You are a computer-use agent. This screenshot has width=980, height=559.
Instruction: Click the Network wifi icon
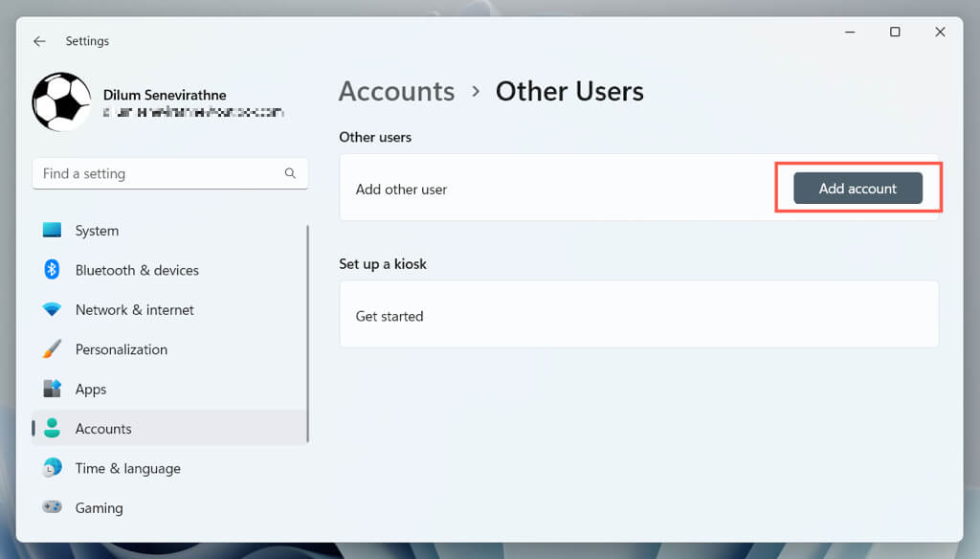52,310
